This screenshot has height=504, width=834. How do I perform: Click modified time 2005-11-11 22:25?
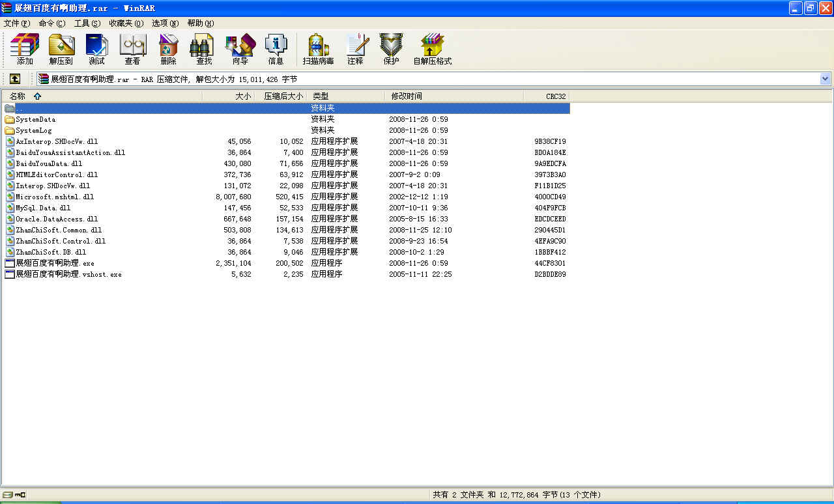pos(420,274)
